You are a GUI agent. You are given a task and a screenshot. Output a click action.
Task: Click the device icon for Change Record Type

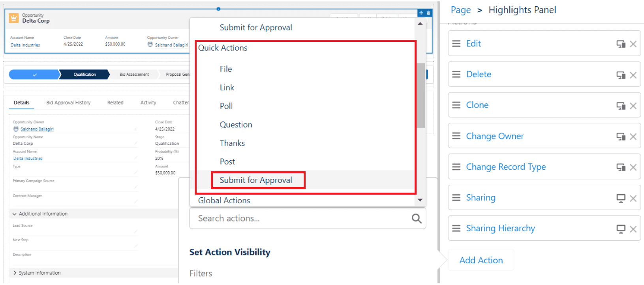(x=621, y=167)
